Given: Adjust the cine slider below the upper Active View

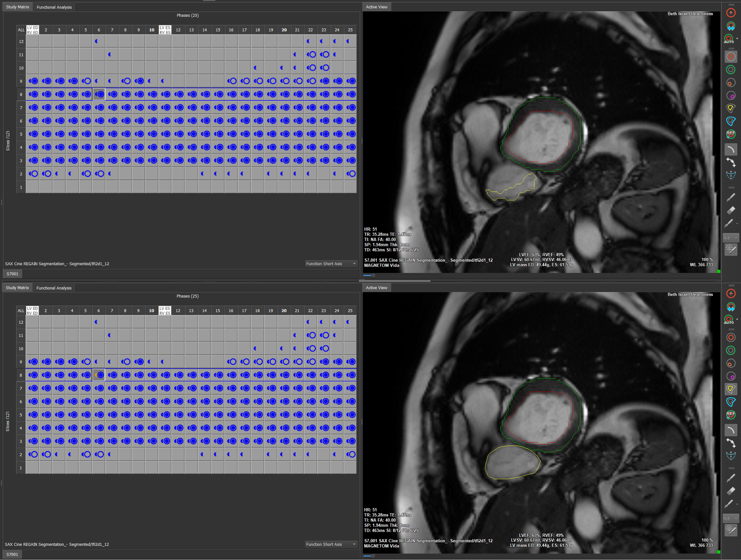Looking at the screenshot, I should (373, 275).
